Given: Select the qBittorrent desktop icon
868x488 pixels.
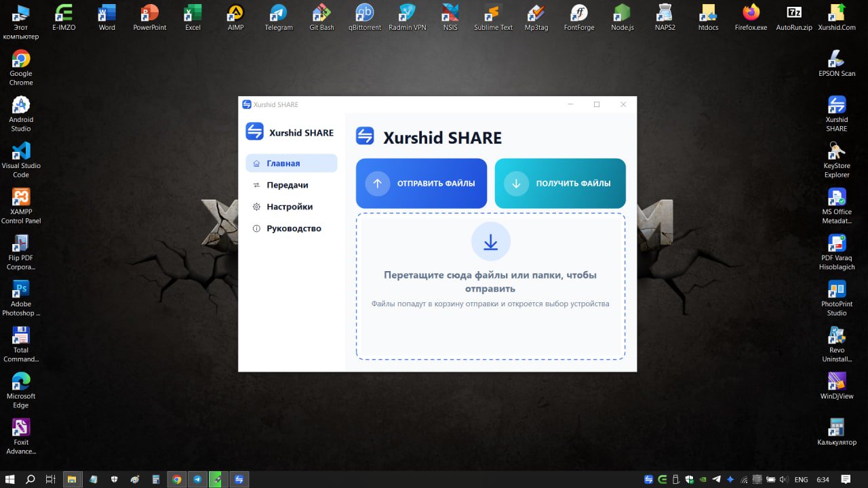Looking at the screenshot, I should tap(365, 18).
